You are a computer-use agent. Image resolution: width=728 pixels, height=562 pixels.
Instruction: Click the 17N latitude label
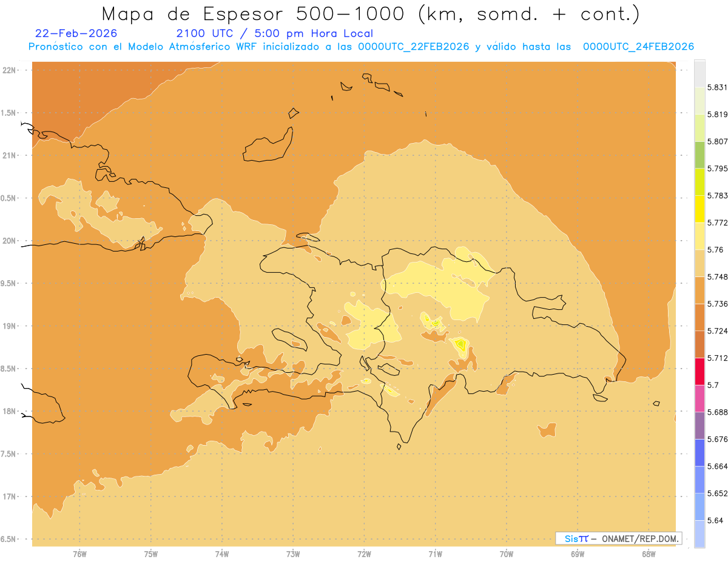coord(10,497)
